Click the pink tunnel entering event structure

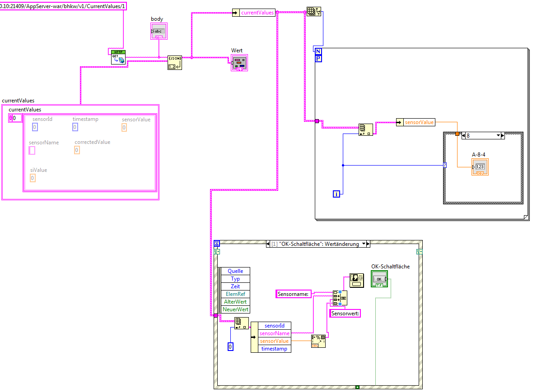[x=215, y=315]
